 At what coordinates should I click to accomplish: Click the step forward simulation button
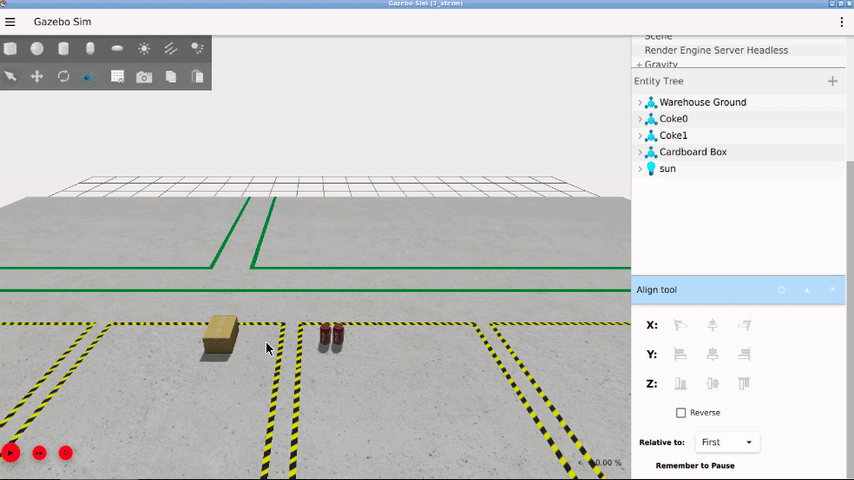[x=39, y=453]
